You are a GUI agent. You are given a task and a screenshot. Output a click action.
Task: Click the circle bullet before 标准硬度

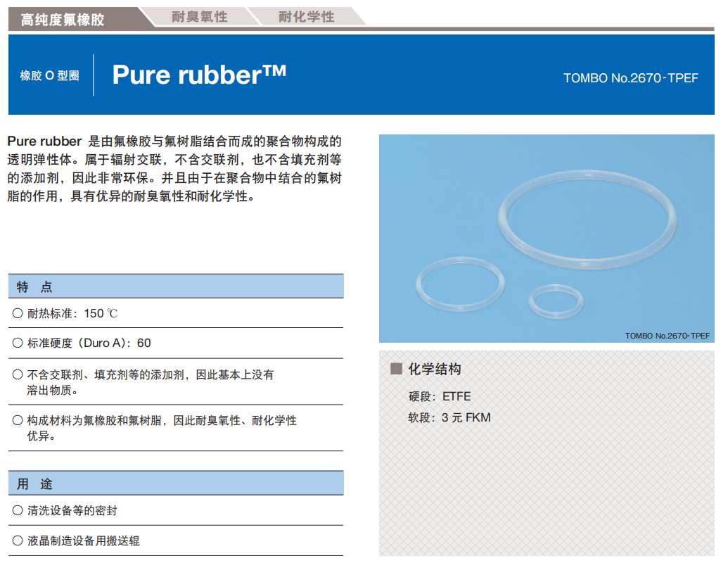point(18,343)
